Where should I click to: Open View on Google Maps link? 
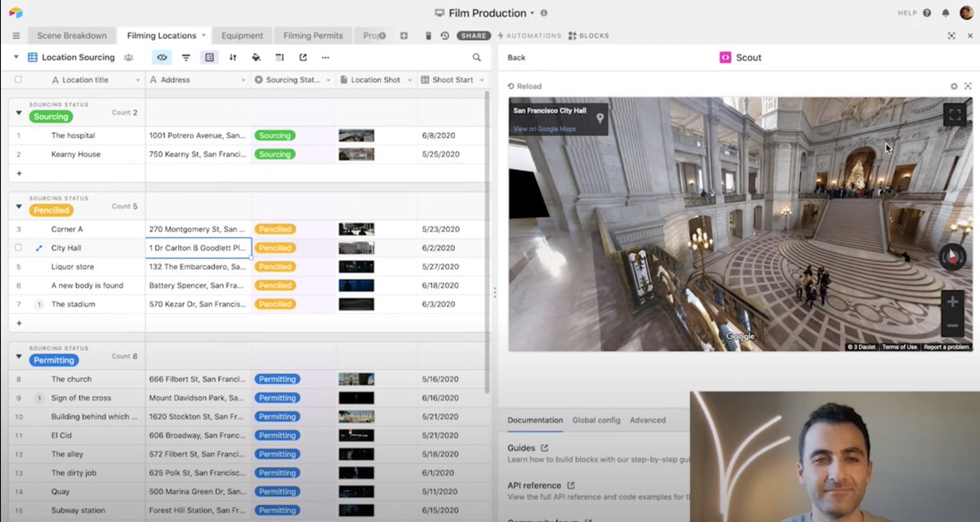tap(544, 129)
